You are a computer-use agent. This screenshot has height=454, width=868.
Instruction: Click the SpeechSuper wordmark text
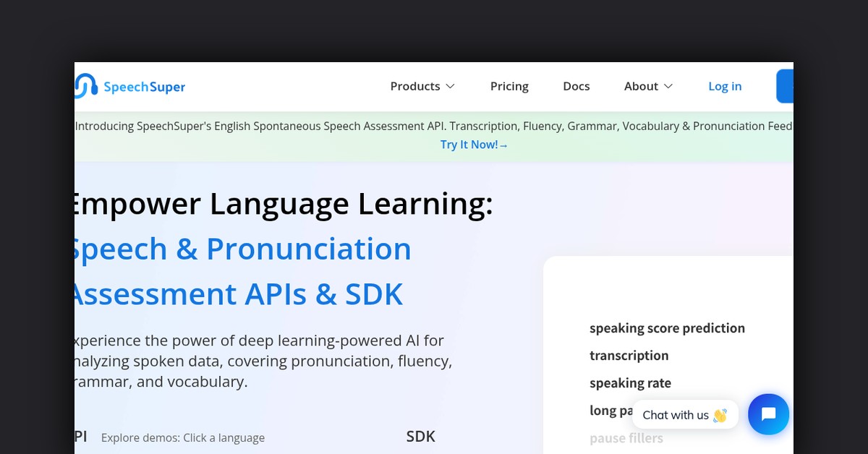[x=144, y=87]
